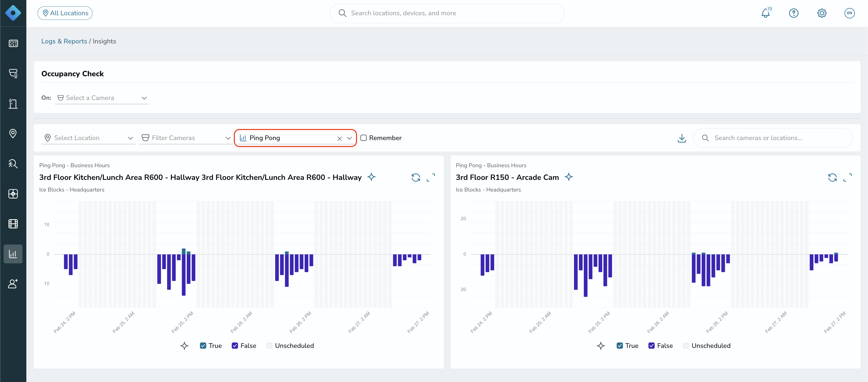
Task: Open the settings gear icon
Action: point(822,13)
